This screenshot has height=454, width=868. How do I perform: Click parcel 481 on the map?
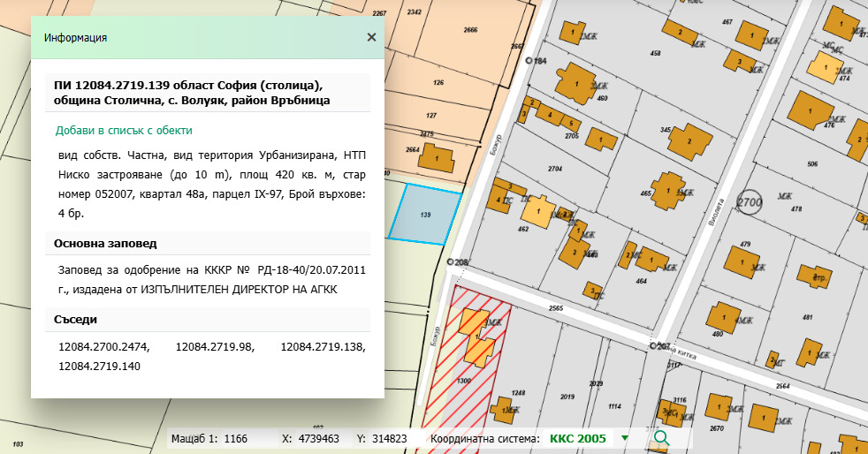tap(808, 317)
